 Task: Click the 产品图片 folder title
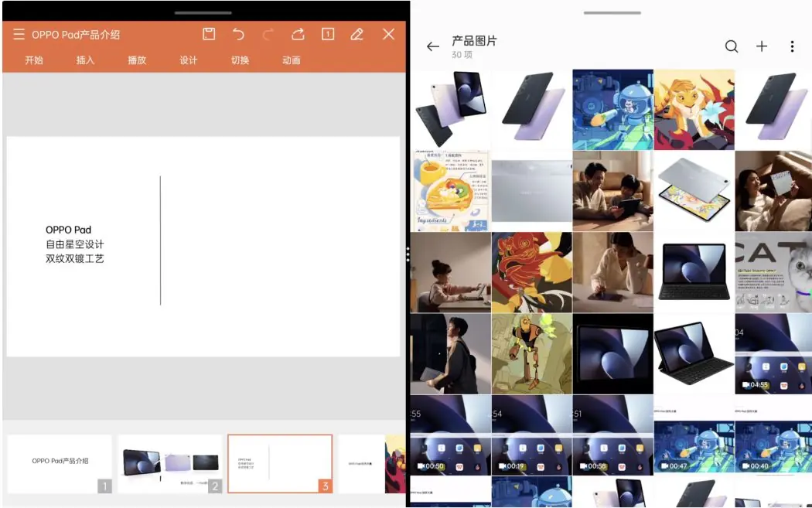pyautogui.click(x=474, y=41)
